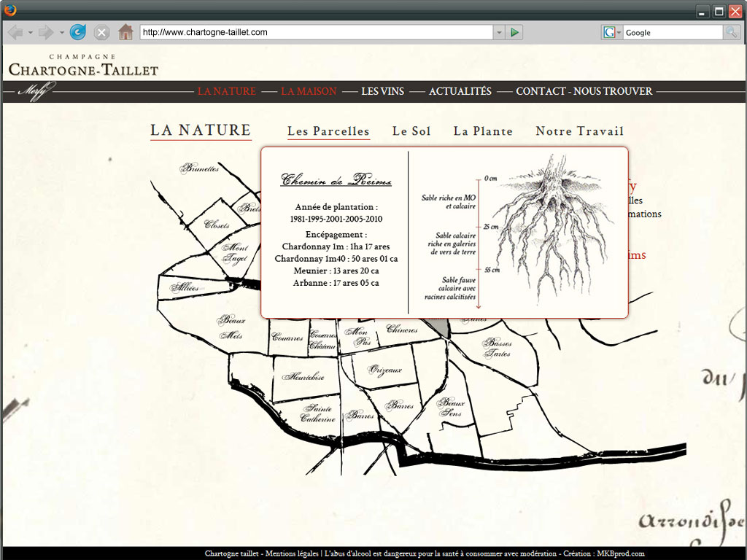Screen dimensions: 747x560
Task: Open the Mentions légales footer link
Action: click(x=292, y=553)
